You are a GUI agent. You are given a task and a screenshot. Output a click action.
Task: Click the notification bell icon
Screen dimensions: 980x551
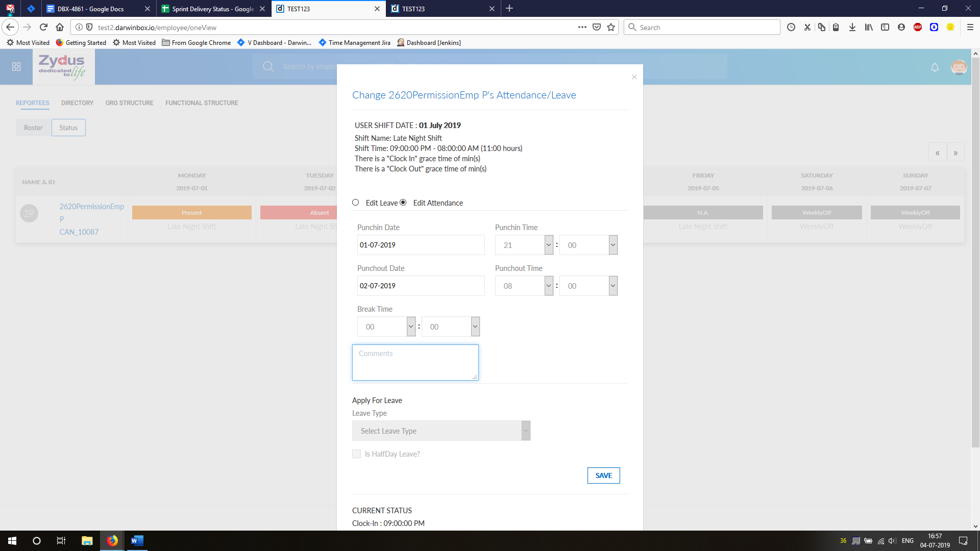coord(935,67)
